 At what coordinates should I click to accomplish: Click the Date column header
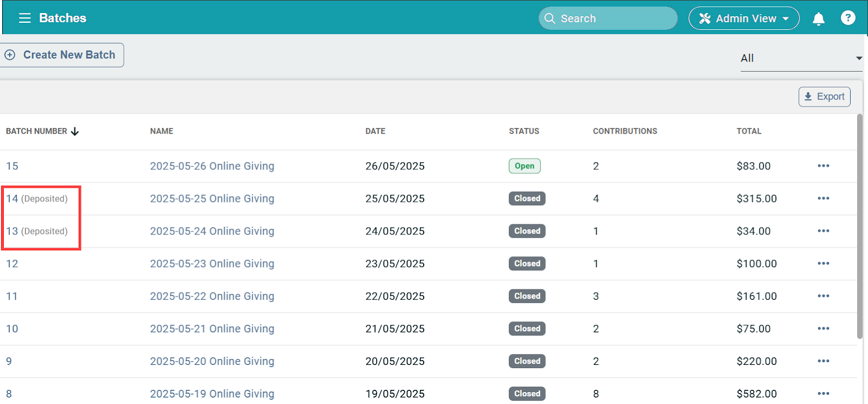point(375,131)
